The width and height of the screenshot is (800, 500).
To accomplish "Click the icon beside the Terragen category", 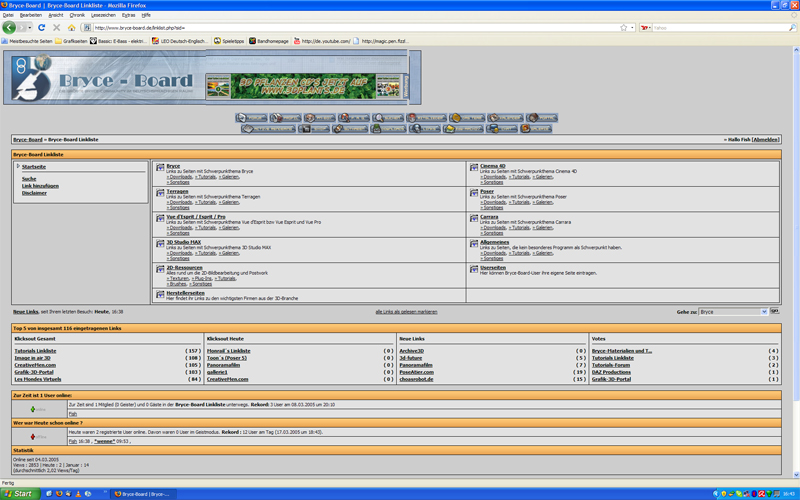I will 160,193.
